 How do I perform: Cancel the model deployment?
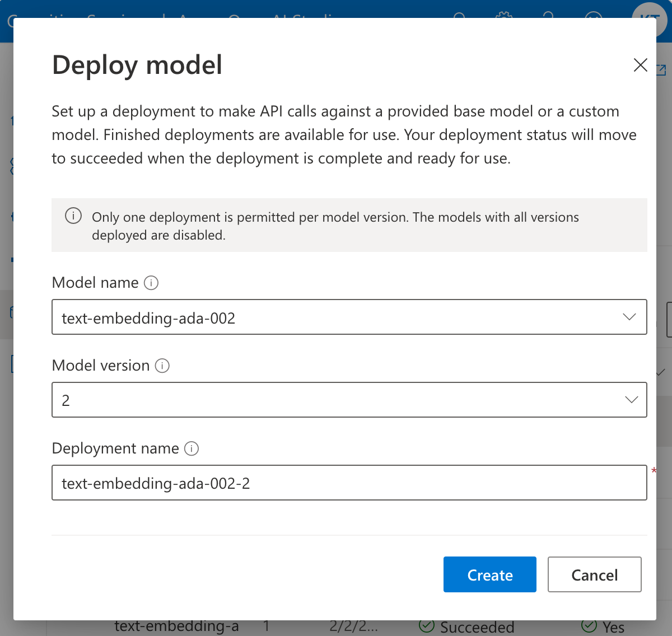pos(594,574)
